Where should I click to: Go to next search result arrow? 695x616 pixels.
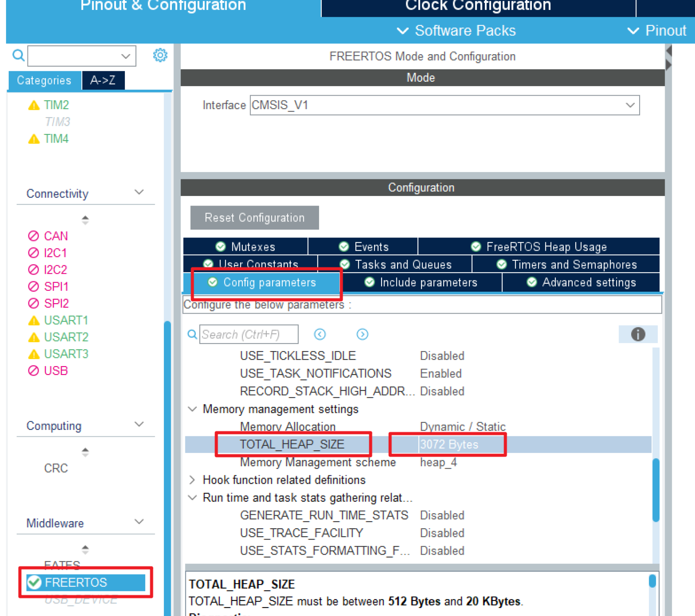coord(362,334)
